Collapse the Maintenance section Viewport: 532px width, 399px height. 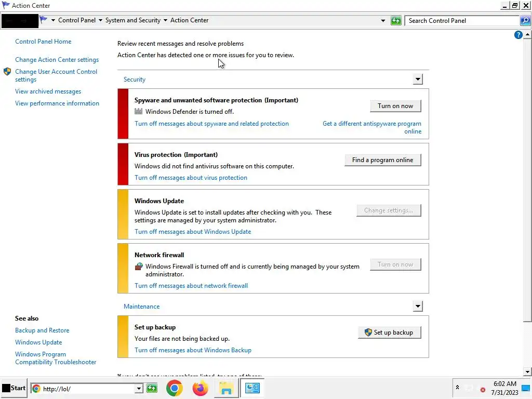click(x=418, y=307)
